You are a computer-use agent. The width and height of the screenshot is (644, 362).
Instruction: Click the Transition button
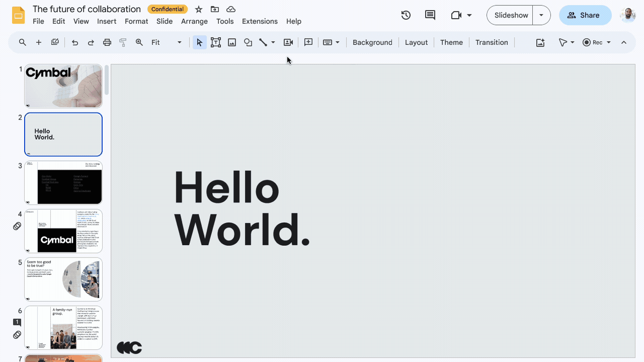492,42
